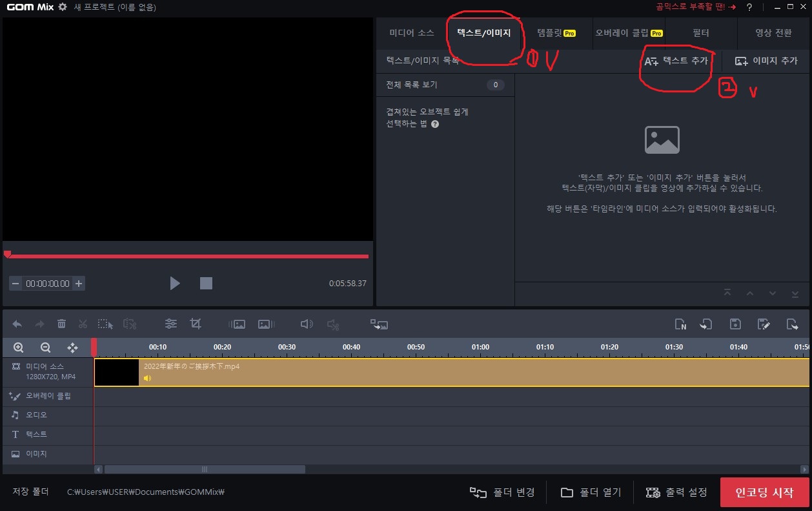Image resolution: width=812 pixels, height=511 pixels.
Task: Apply the fade-out image icon
Action: pos(267,324)
